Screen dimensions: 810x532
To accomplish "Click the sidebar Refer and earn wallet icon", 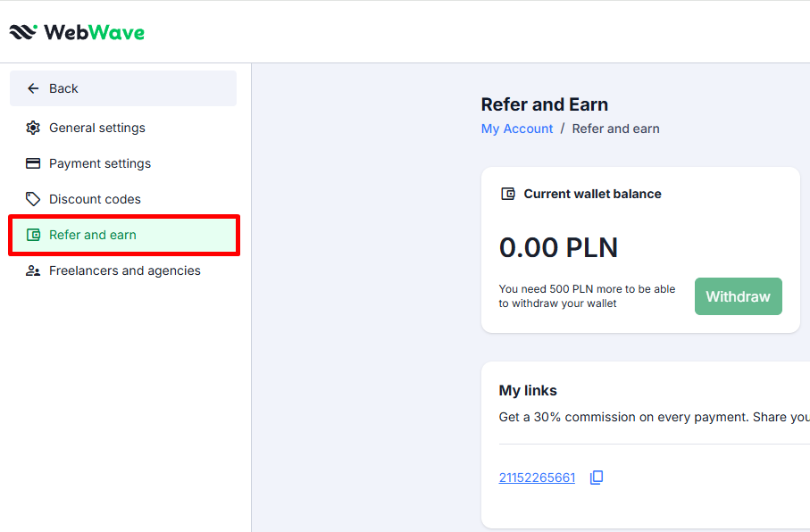I will [x=33, y=235].
